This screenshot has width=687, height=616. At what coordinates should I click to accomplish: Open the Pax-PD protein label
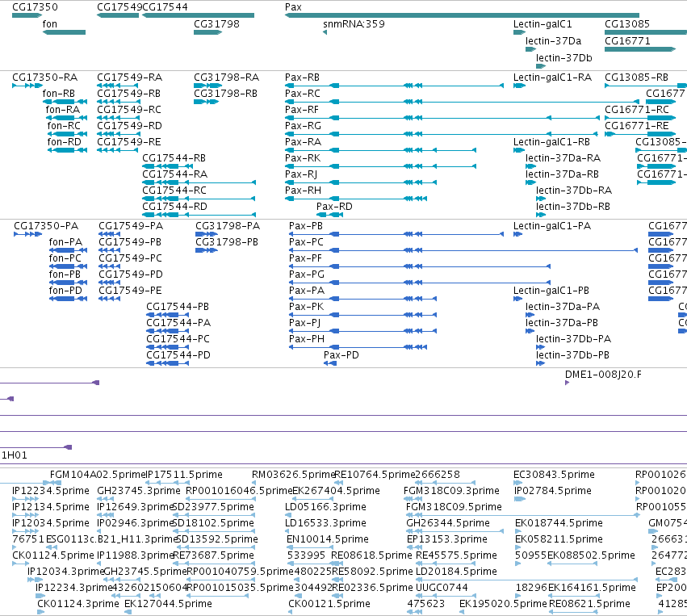click(341, 355)
